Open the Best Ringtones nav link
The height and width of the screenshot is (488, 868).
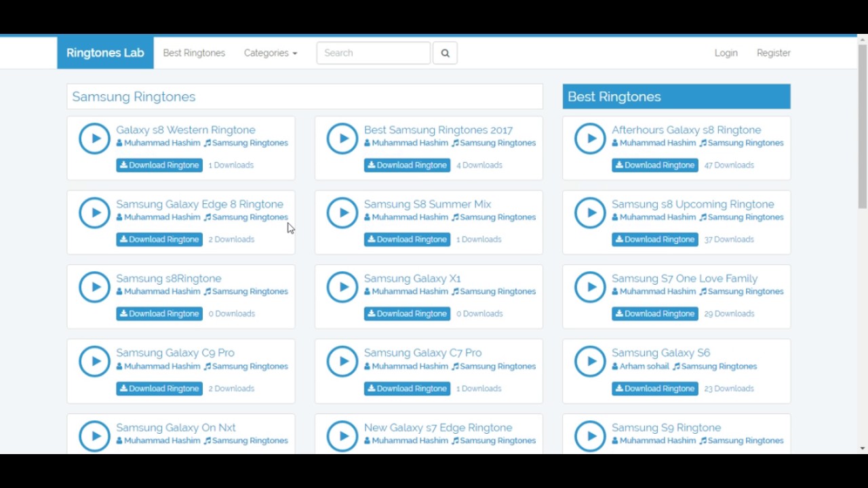tap(194, 53)
